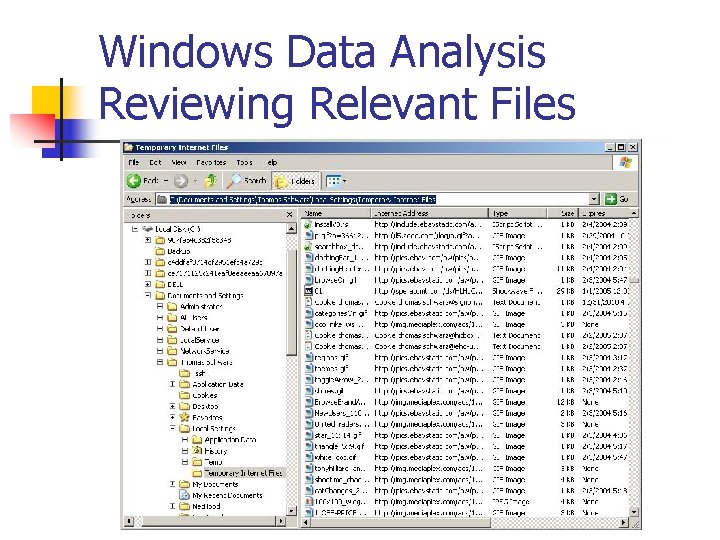Image resolution: width=720 pixels, height=540 pixels.
Task: Select the Local Disk (C:) drive icon
Action: [147, 229]
